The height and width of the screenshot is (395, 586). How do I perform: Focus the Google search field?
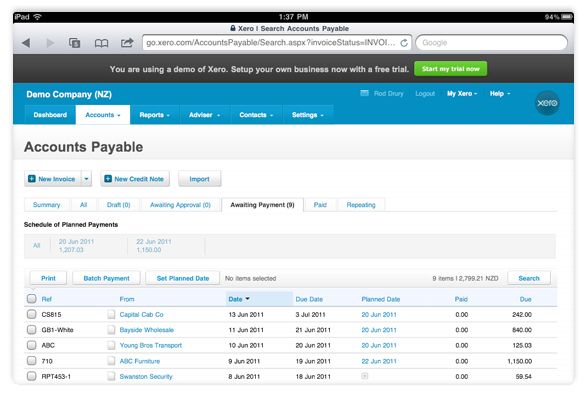[491, 43]
